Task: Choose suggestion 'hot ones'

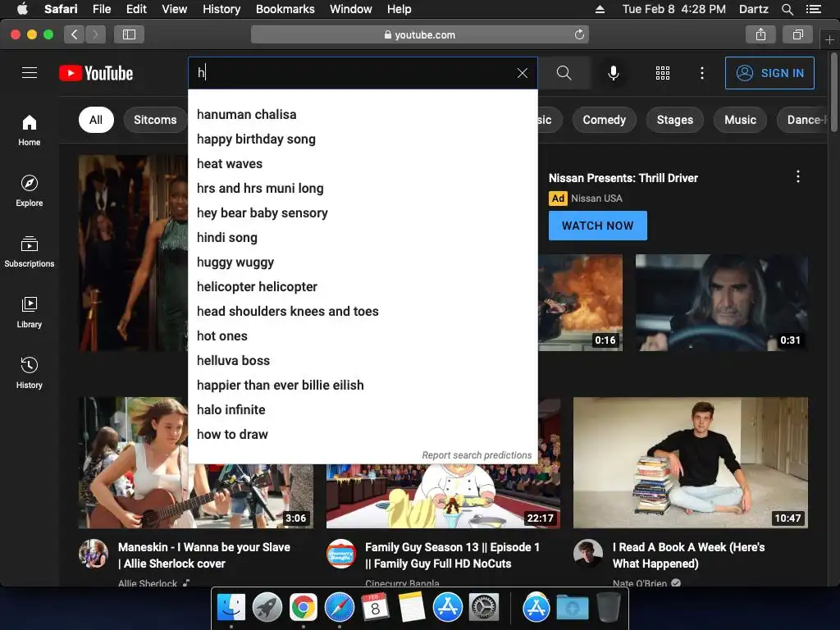Action: 363,336
